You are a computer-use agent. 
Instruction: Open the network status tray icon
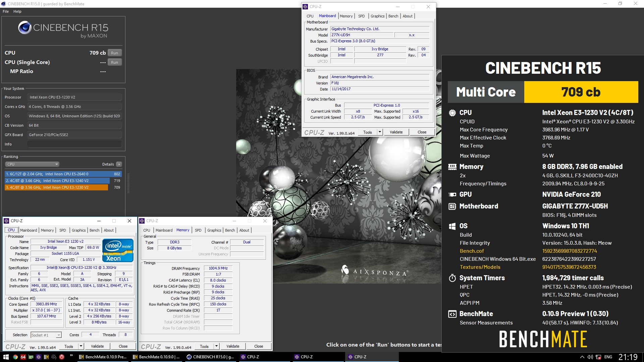point(598,357)
